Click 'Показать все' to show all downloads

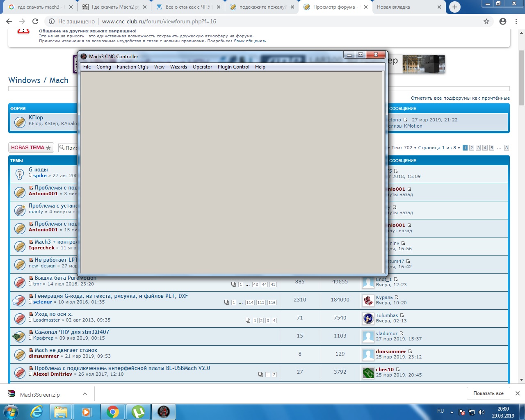(x=488, y=393)
